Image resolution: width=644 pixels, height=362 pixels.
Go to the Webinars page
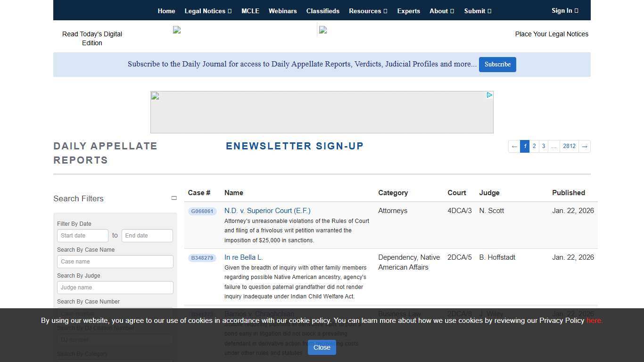pyautogui.click(x=282, y=11)
